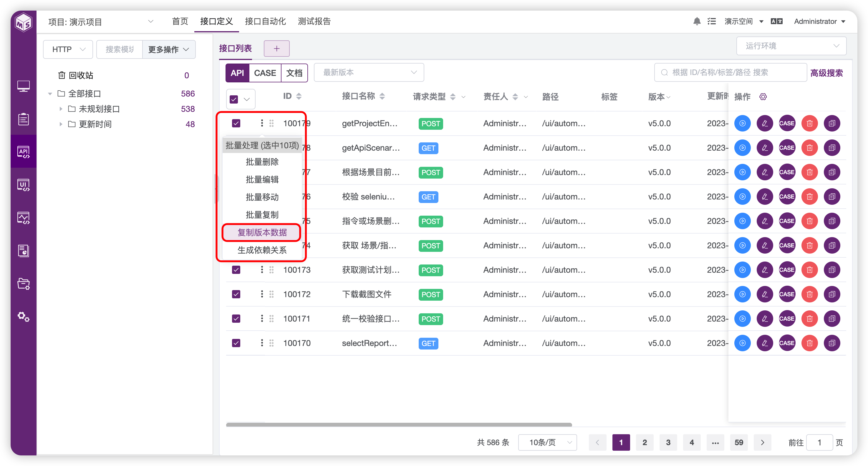This screenshot has height=466, width=868.
Task: Click the 高级搜索 link
Action: pyautogui.click(x=826, y=73)
